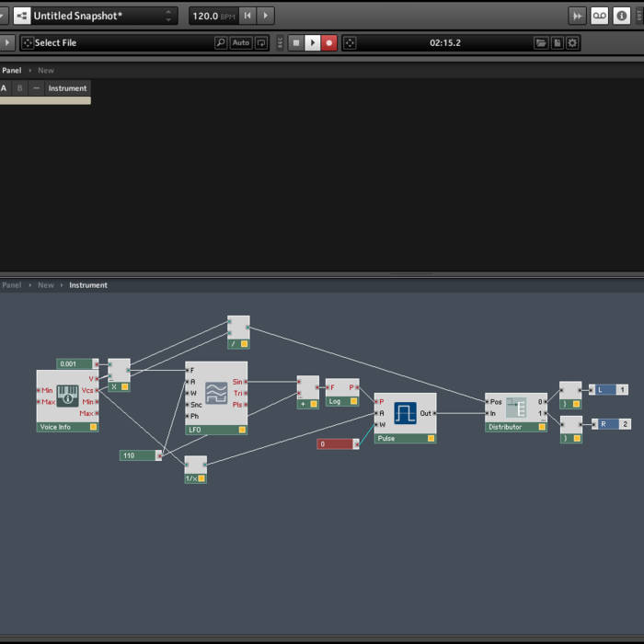The height and width of the screenshot is (644, 644).
Task: Open the Untitled Snapshot dropdown
Action: (x=168, y=16)
